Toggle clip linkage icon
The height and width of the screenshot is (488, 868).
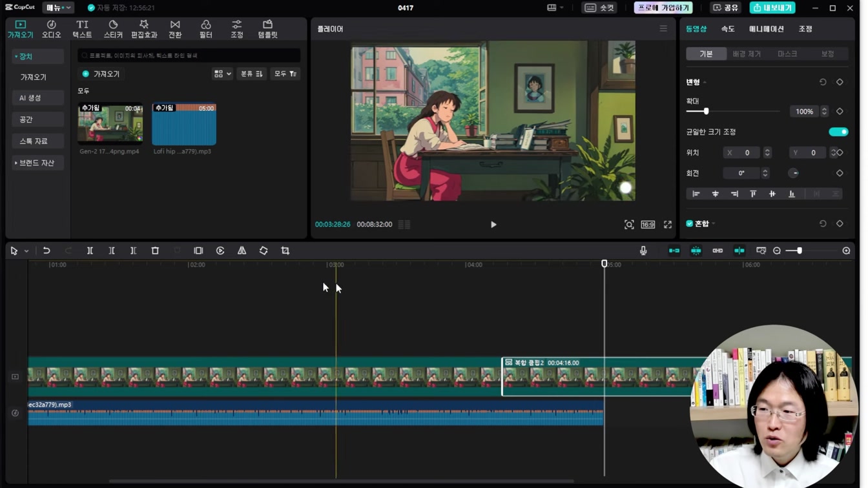[718, 250]
